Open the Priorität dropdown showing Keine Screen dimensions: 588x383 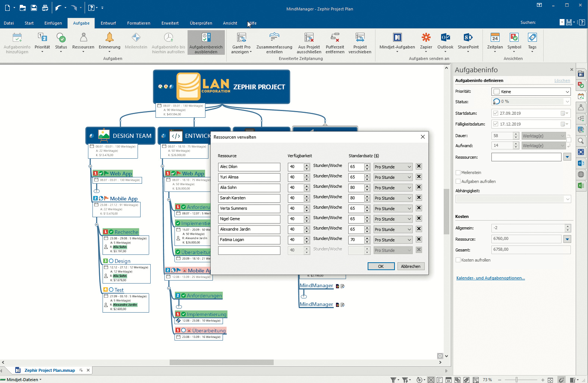(531, 92)
